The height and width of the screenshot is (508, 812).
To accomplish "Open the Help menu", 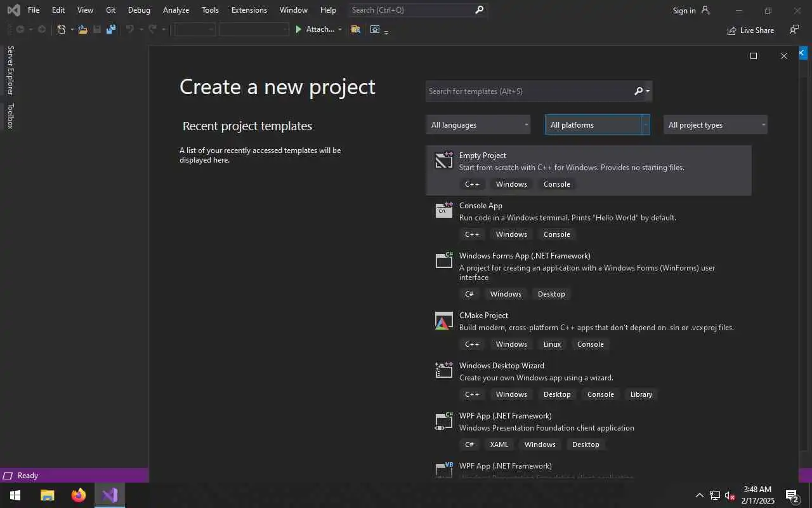I will 328,10.
